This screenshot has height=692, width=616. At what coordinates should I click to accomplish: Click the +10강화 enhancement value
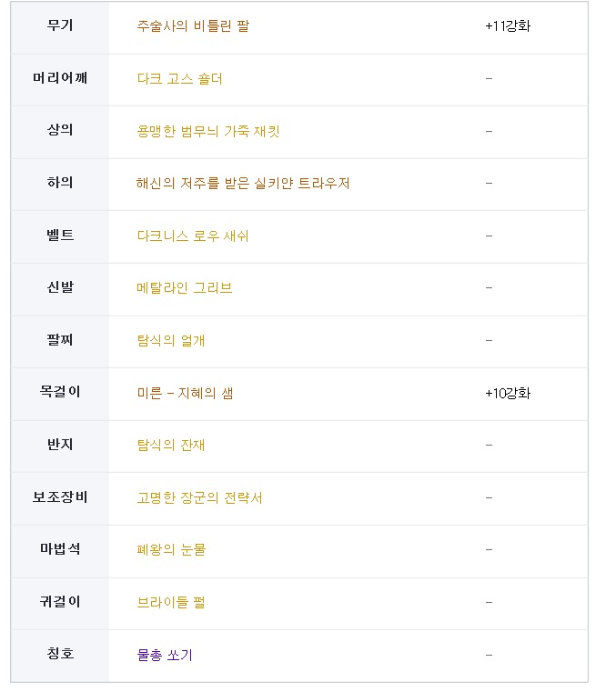(x=508, y=394)
